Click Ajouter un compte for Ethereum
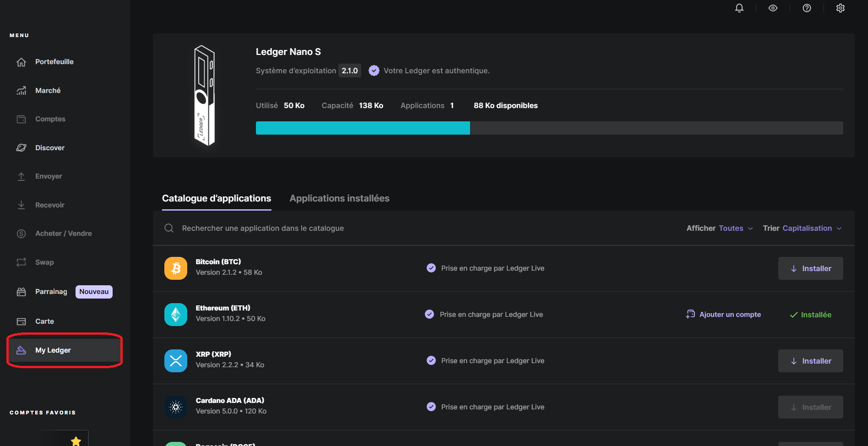Image resolution: width=868 pixels, height=446 pixels. [x=723, y=315]
